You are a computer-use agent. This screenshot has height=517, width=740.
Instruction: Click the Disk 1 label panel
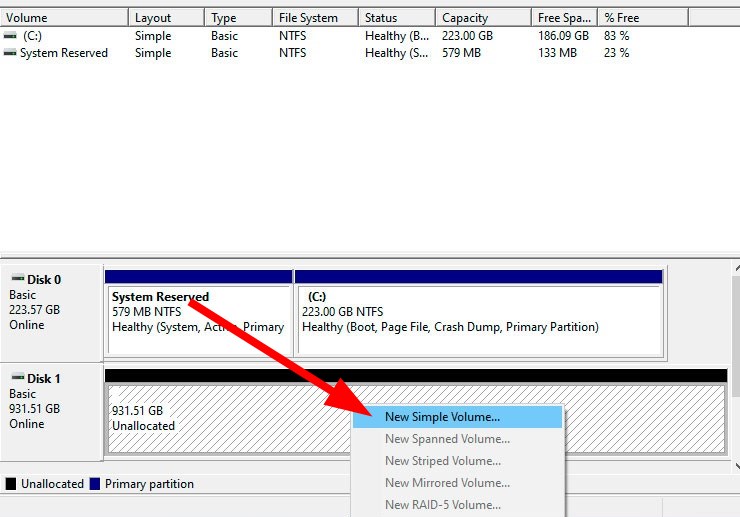tap(51, 412)
